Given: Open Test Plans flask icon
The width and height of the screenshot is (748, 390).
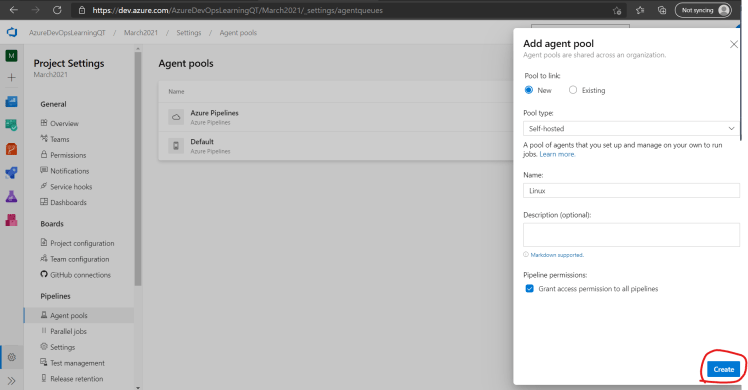Looking at the screenshot, I should click(11, 196).
